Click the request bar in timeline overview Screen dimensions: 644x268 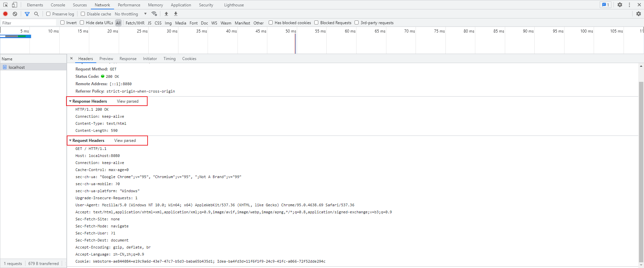coord(15,36)
